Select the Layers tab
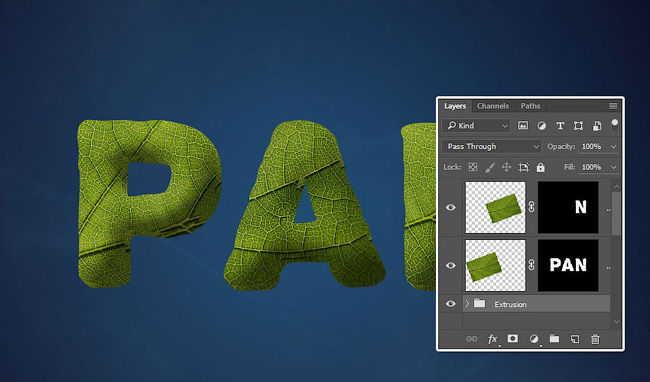The height and width of the screenshot is (382, 650). (x=455, y=106)
